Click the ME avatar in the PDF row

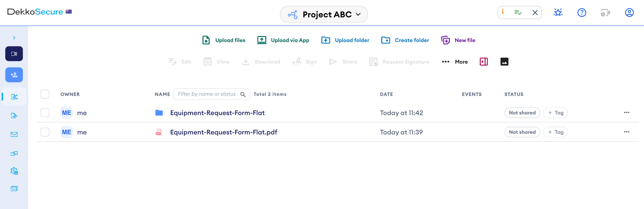(67, 132)
